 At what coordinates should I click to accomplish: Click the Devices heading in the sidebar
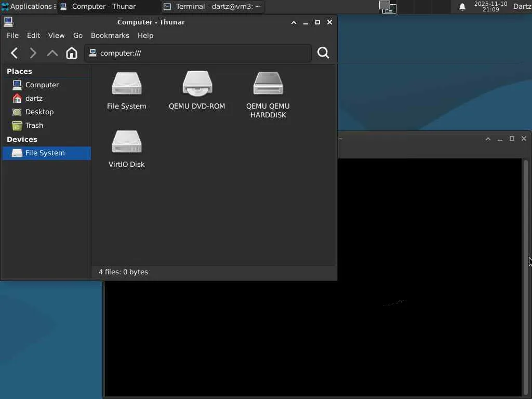click(x=22, y=139)
